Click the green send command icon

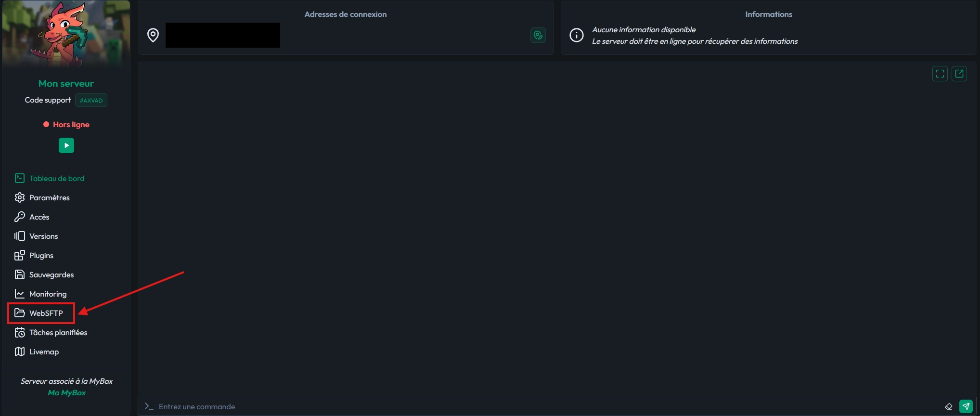[x=966, y=406]
